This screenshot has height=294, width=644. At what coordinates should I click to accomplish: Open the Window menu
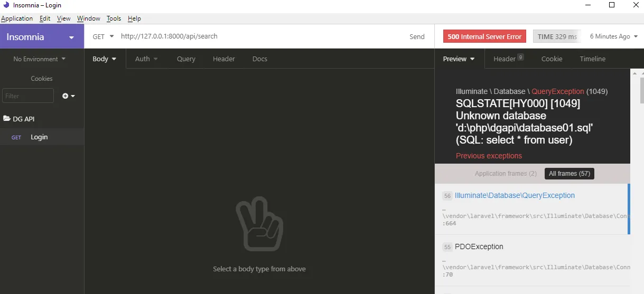88,18
